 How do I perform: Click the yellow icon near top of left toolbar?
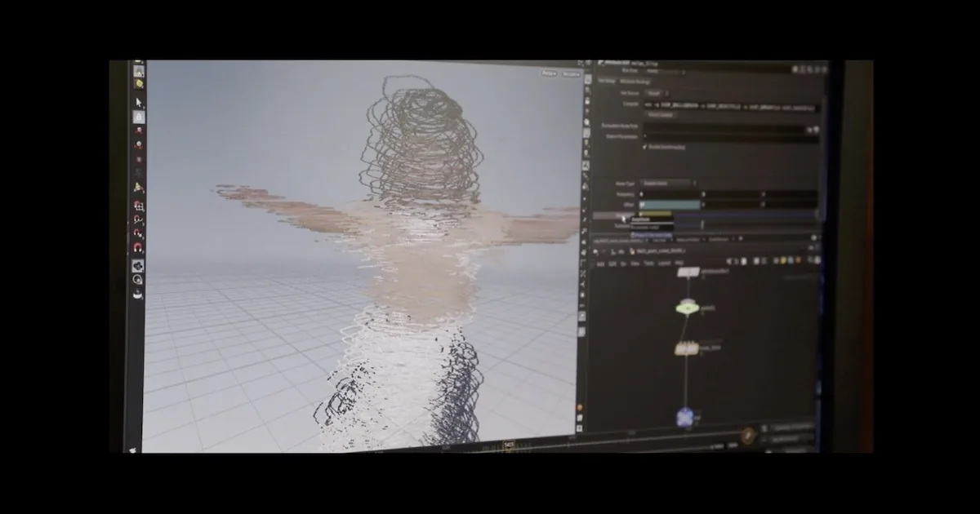(139, 84)
